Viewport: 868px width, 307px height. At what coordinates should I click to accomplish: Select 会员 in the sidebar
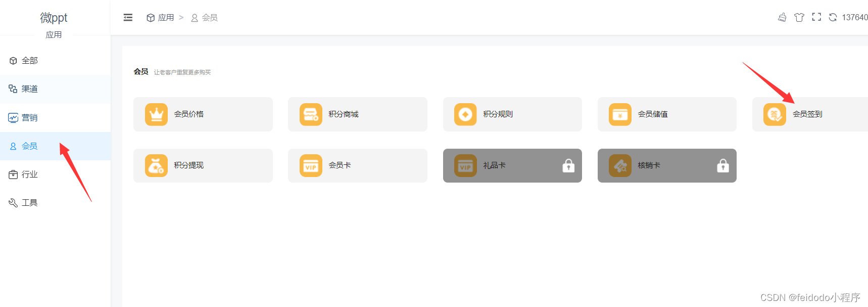(56, 146)
